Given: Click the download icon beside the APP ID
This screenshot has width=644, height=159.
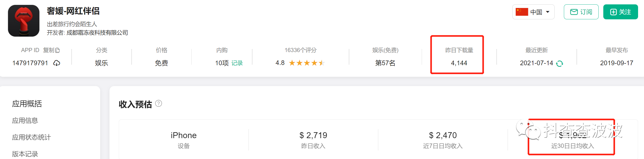Looking at the screenshot, I should 57,63.
